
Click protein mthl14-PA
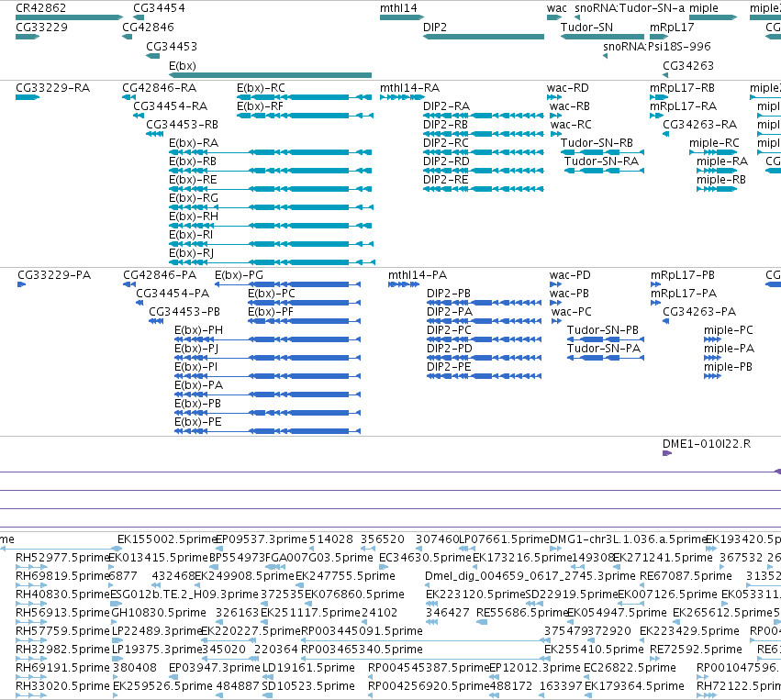[x=404, y=284]
